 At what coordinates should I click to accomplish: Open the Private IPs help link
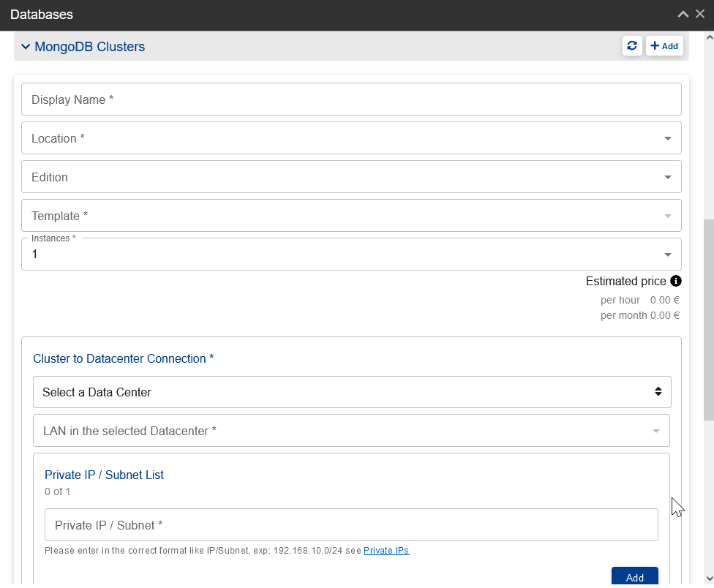click(x=386, y=551)
